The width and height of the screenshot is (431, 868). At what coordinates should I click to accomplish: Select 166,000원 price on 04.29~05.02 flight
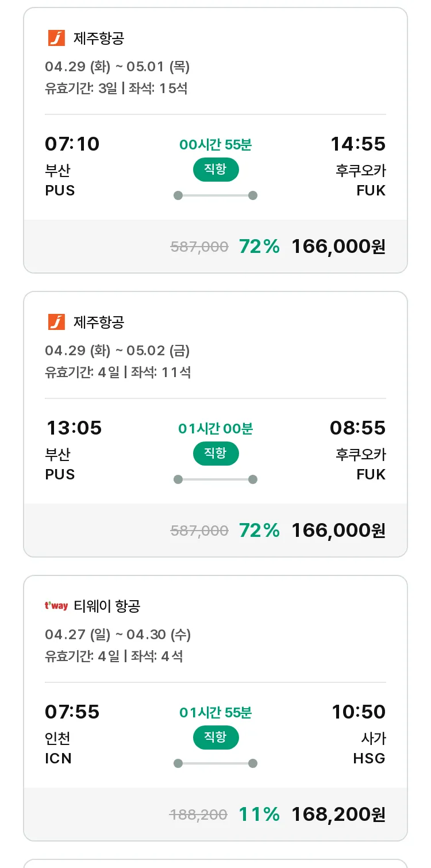(338, 531)
